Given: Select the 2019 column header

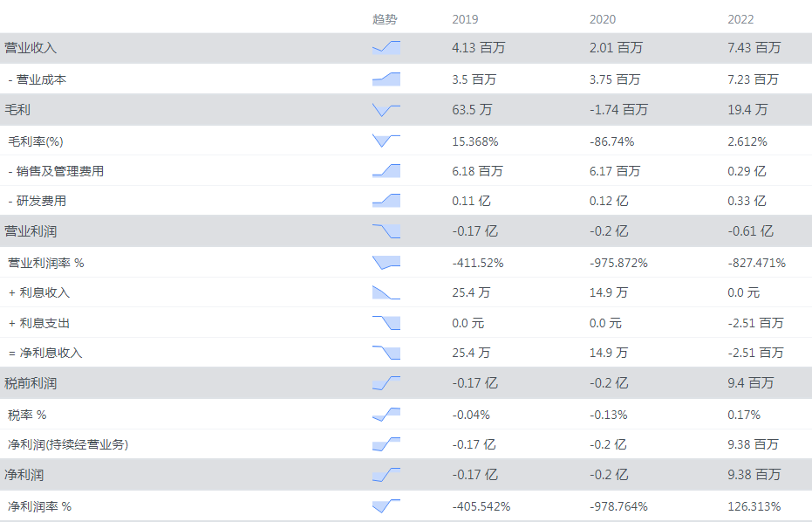Looking at the screenshot, I should (465, 19).
